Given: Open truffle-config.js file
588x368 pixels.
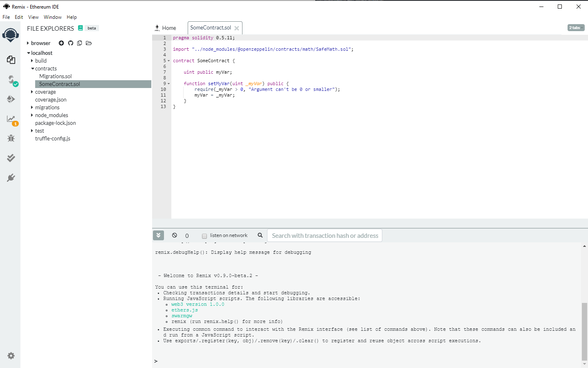Looking at the screenshot, I should (53, 138).
